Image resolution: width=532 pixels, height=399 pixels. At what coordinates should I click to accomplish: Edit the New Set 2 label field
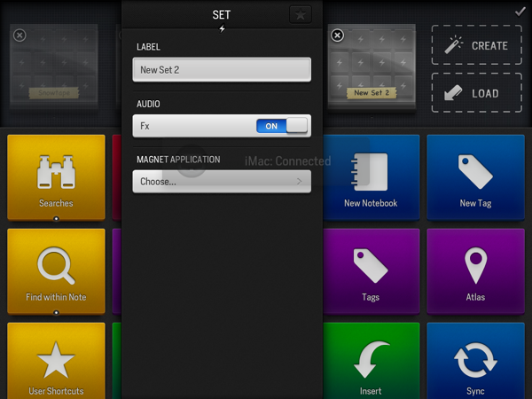[221, 69]
